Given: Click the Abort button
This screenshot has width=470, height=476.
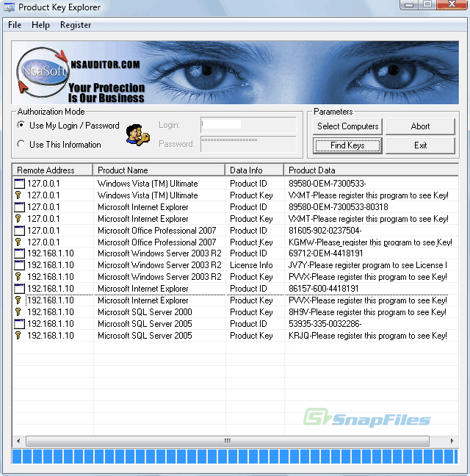Looking at the screenshot, I should click(x=420, y=126).
